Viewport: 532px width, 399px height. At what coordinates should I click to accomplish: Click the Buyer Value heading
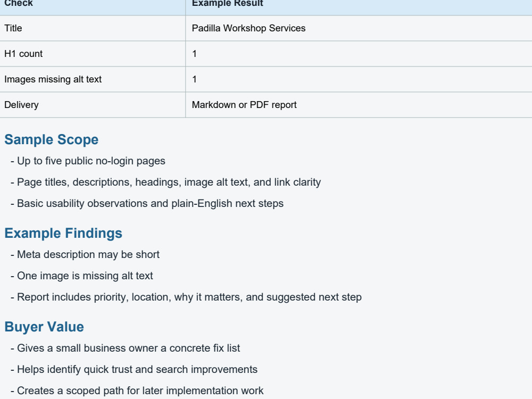44,327
